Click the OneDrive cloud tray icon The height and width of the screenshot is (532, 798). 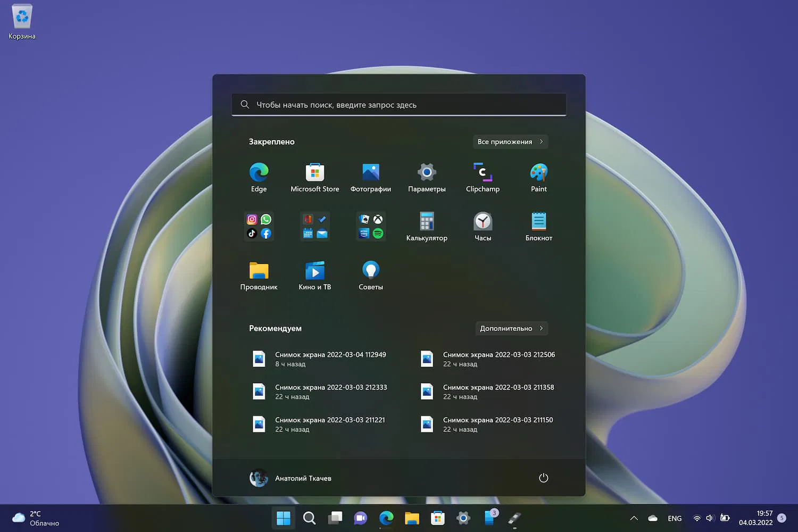click(653, 518)
